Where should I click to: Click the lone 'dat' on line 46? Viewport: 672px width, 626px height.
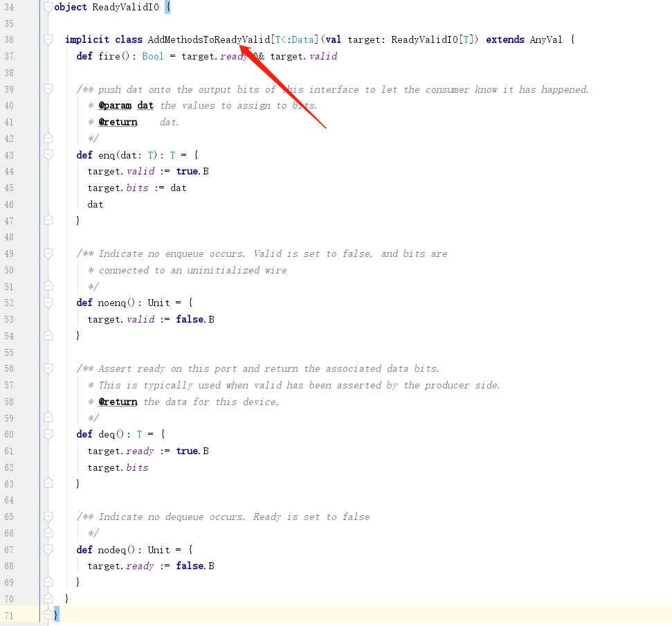(95, 204)
